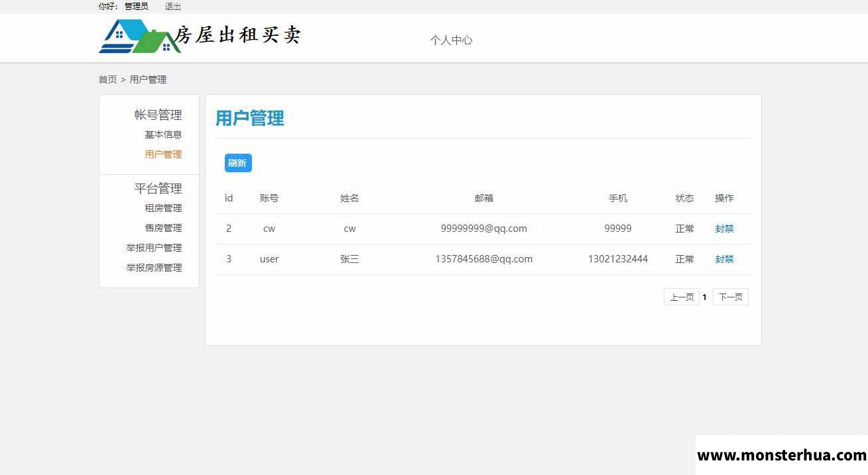Image resolution: width=868 pixels, height=475 pixels.
Task: Go to 首页 in the breadcrumb
Action: click(107, 79)
